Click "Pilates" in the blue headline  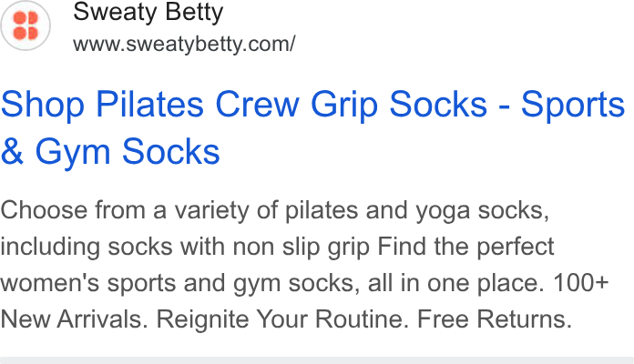click(x=149, y=105)
